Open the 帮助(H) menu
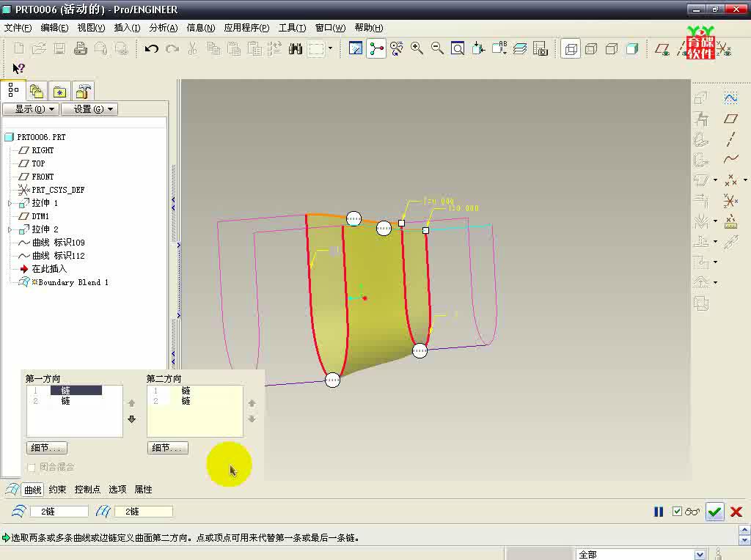This screenshot has width=751, height=560. [x=369, y=28]
